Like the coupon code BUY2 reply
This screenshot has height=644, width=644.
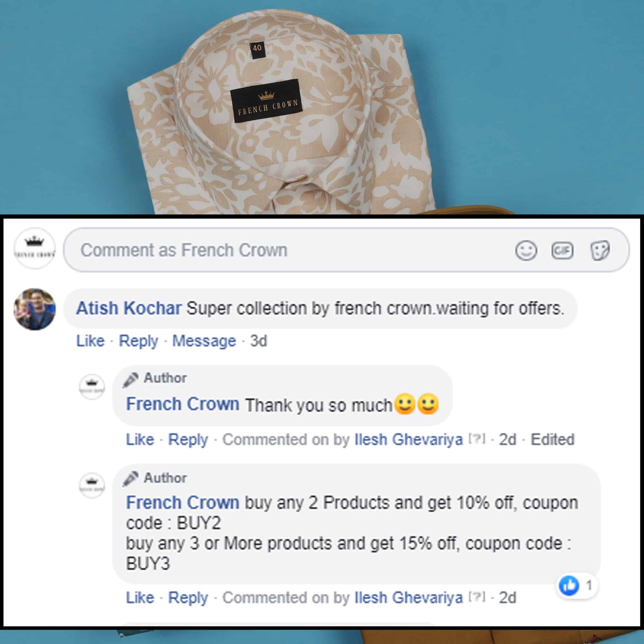[x=140, y=597]
